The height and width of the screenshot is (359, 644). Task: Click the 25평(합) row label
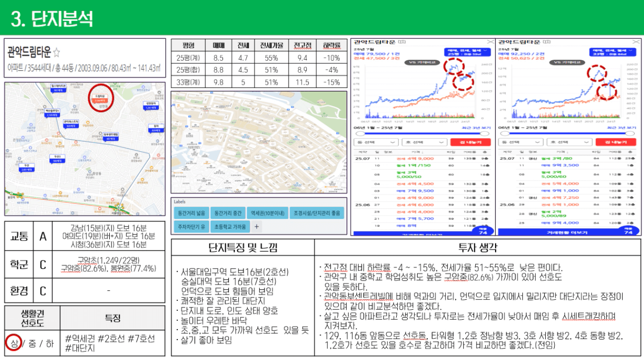pyautogui.click(x=188, y=70)
